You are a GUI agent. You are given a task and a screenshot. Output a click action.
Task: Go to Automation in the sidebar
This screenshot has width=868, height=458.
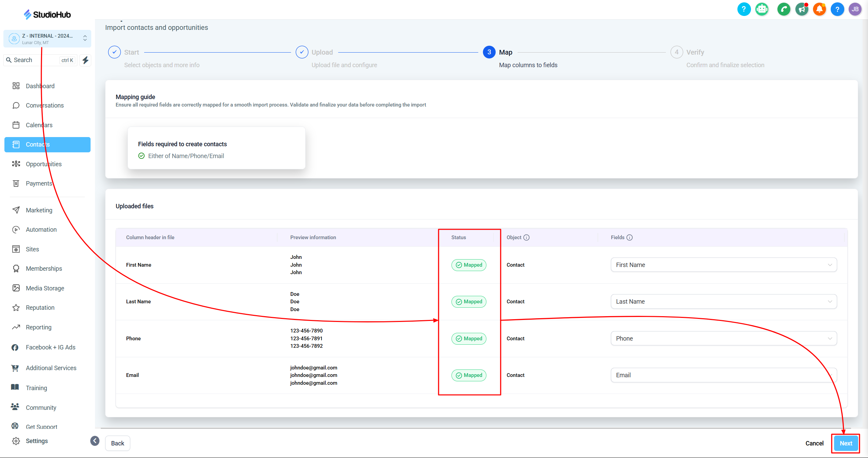41,230
